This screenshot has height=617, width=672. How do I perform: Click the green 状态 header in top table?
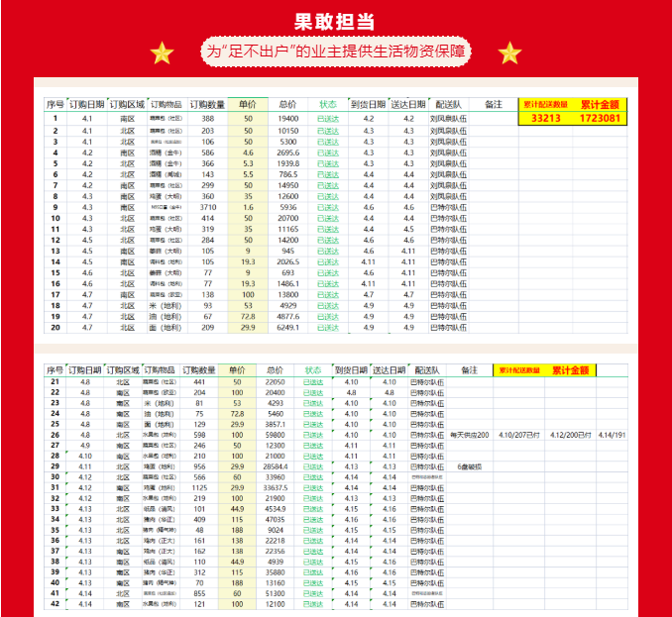[328, 104]
